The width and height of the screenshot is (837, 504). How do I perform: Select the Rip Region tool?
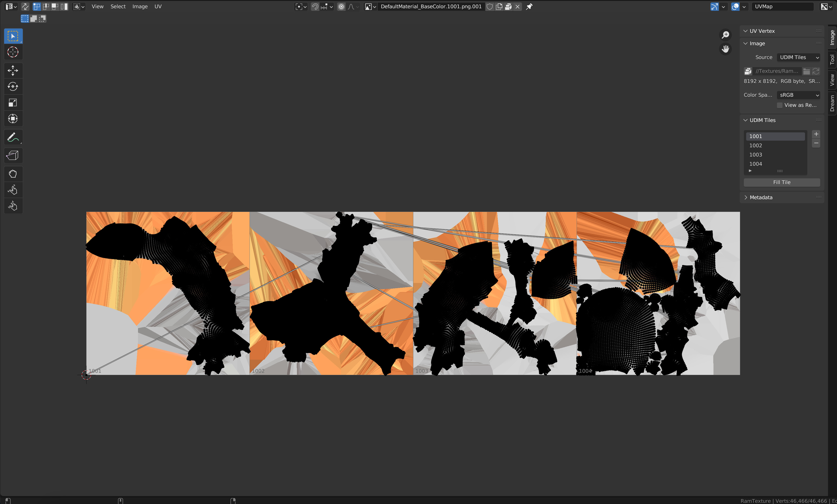pos(13,156)
